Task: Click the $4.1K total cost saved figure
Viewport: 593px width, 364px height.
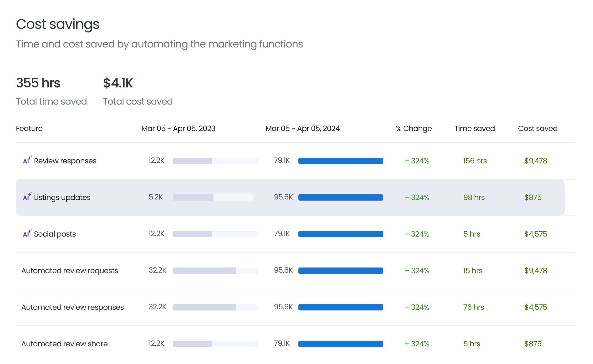Action: tap(118, 83)
